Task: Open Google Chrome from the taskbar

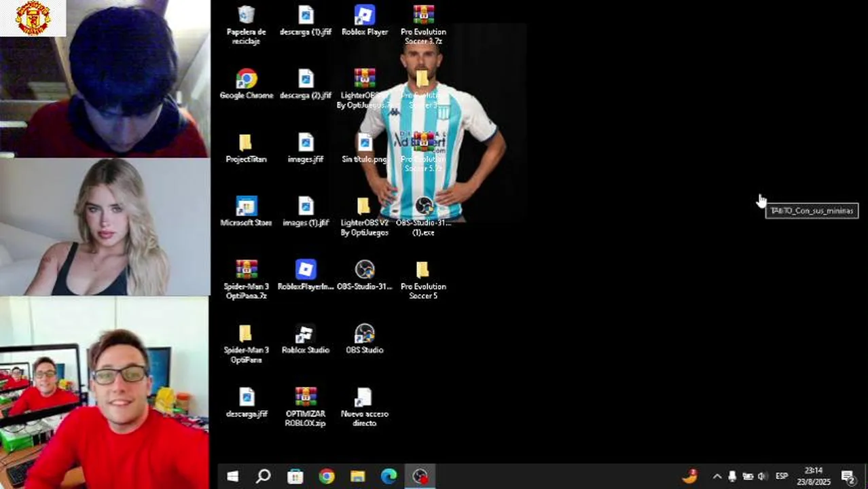Action: point(327,477)
